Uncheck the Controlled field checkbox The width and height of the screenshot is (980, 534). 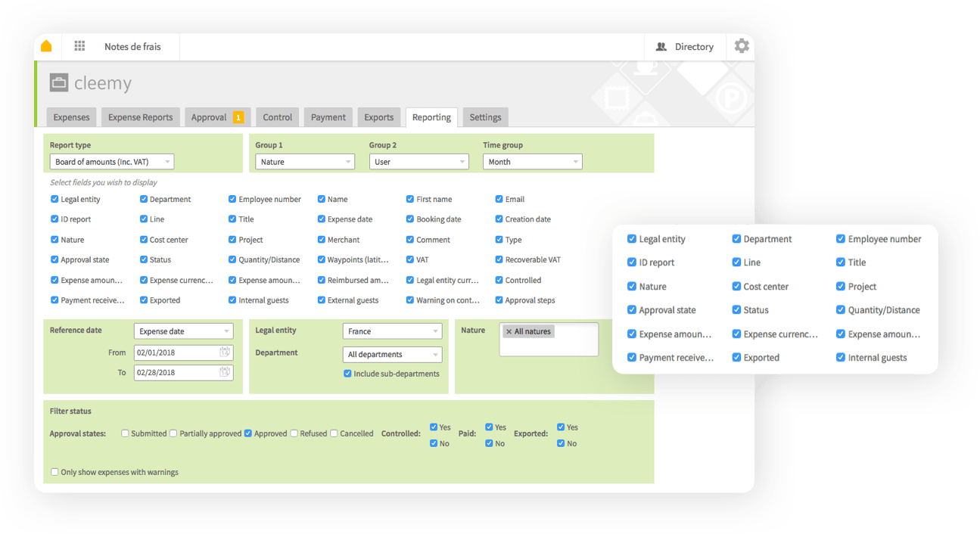pyautogui.click(x=499, y=280)
